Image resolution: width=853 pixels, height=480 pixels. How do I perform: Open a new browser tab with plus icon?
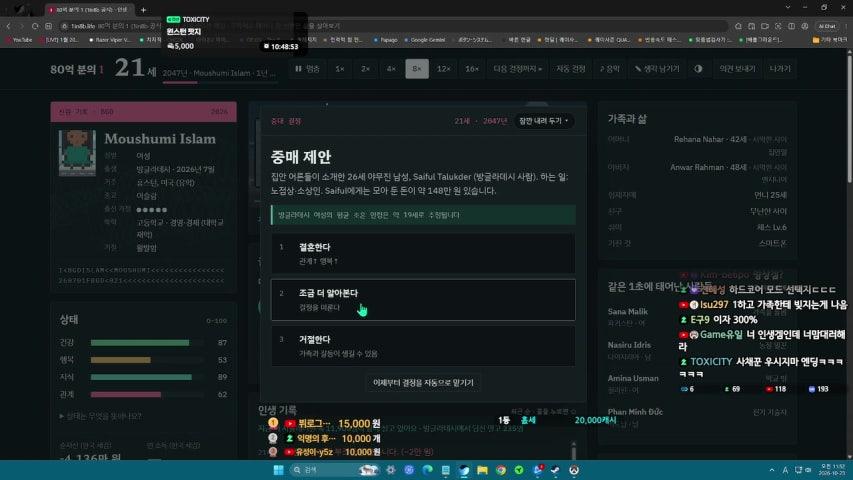click(x=144, y=10)
